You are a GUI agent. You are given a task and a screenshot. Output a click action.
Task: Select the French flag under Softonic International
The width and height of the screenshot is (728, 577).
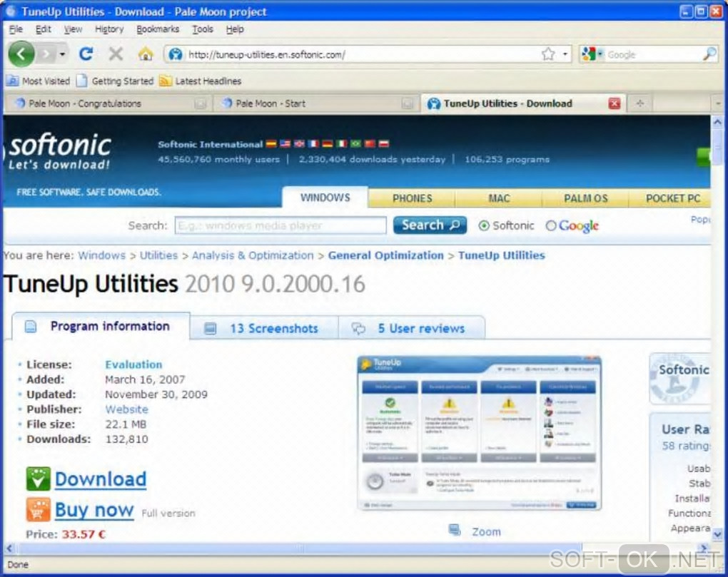(x=314, y=144)
